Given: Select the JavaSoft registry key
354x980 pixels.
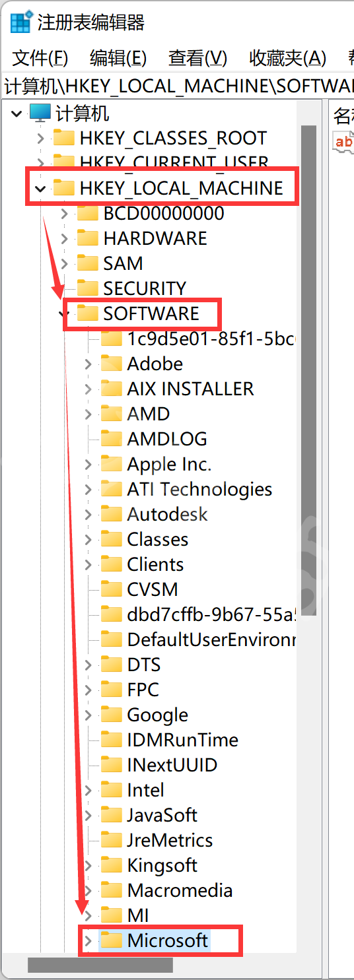Looking at the screenshot, I should tap(162, 815).
